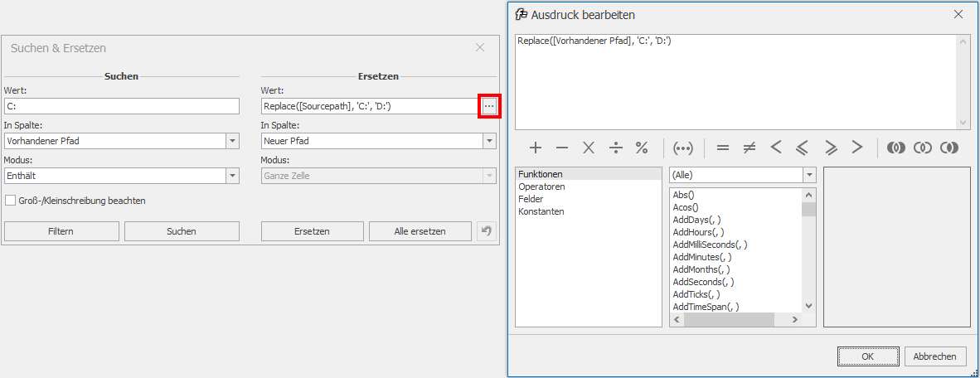Click the Alle ersetzen button
The image size is (980, 378).
pyautogui.click(x=420, y=231)
